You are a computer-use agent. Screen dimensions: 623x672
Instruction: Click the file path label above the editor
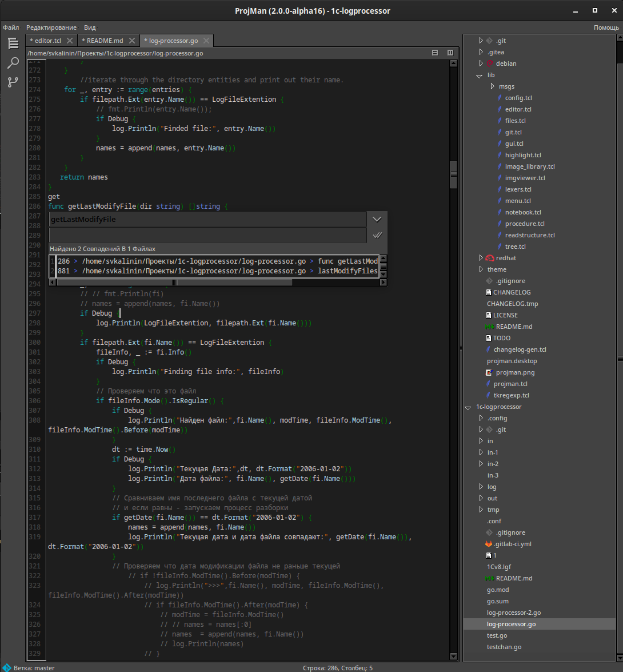tap(115, 53)
